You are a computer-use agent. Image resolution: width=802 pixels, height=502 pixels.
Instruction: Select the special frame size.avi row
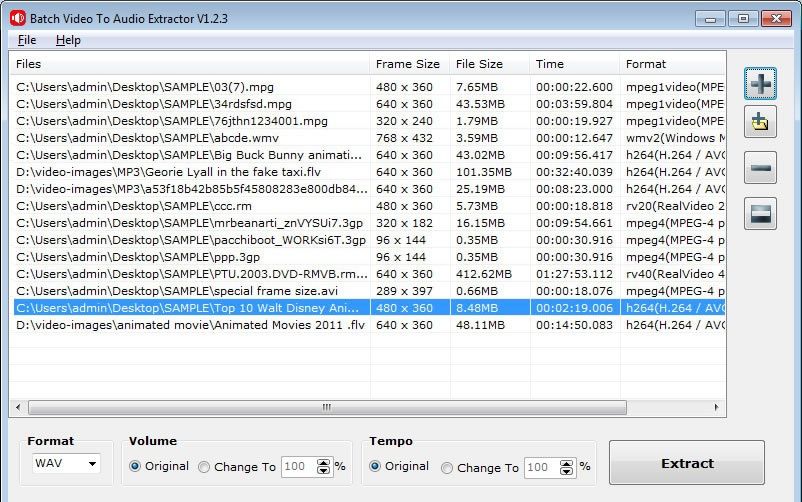coord(367,291)
